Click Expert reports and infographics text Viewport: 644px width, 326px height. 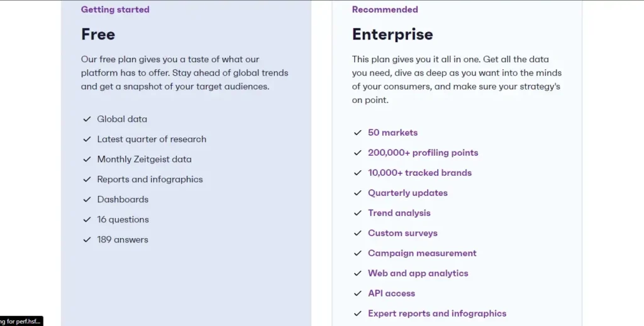pos(437,313)
